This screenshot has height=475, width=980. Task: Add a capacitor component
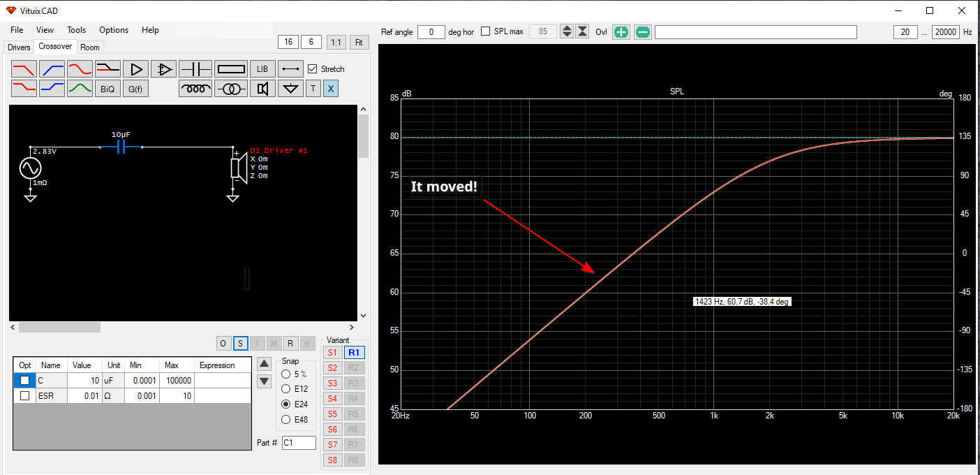point(195,69)
